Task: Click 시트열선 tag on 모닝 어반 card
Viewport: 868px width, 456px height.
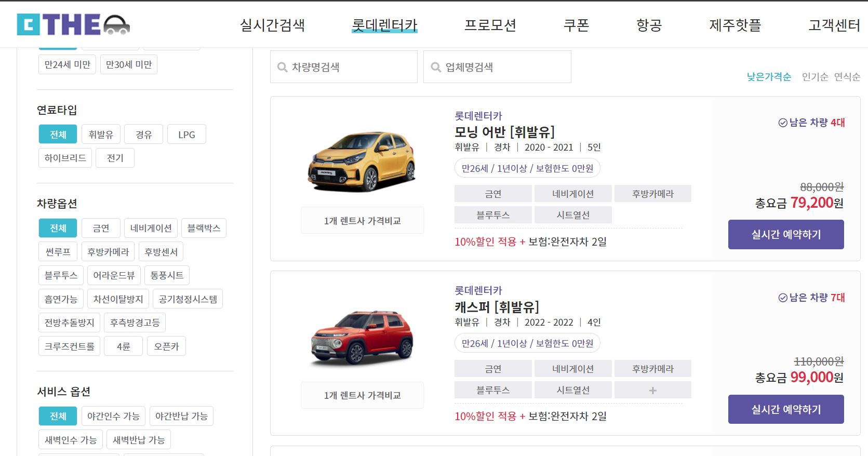Action: tap(573, 215)
